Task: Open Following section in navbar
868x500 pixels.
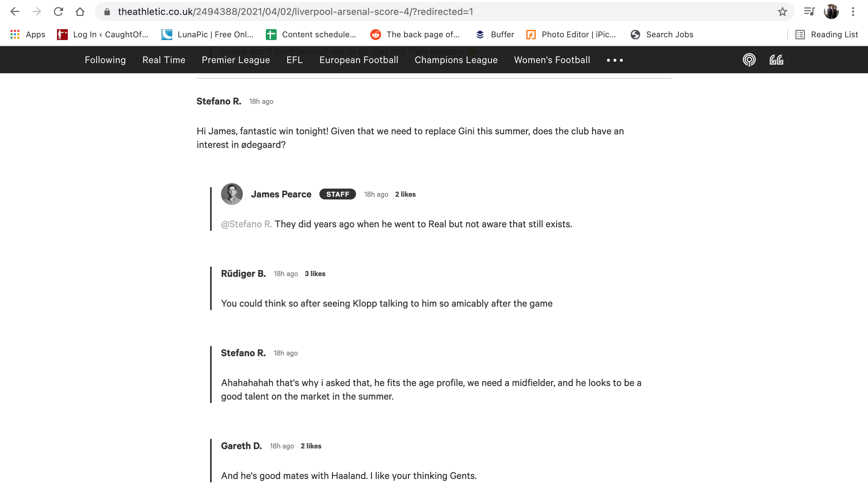Action: point(105,60)
